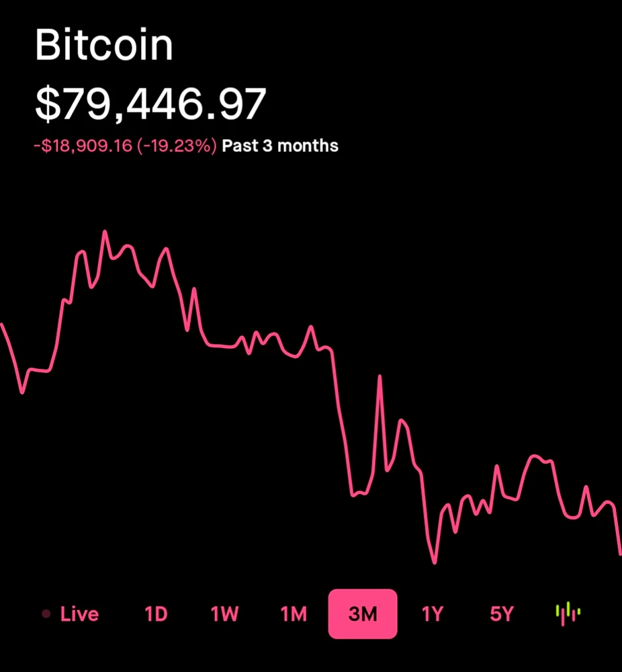
Task: Tap the tall mid-chart spike's tip
Action: tap(380, 376)
